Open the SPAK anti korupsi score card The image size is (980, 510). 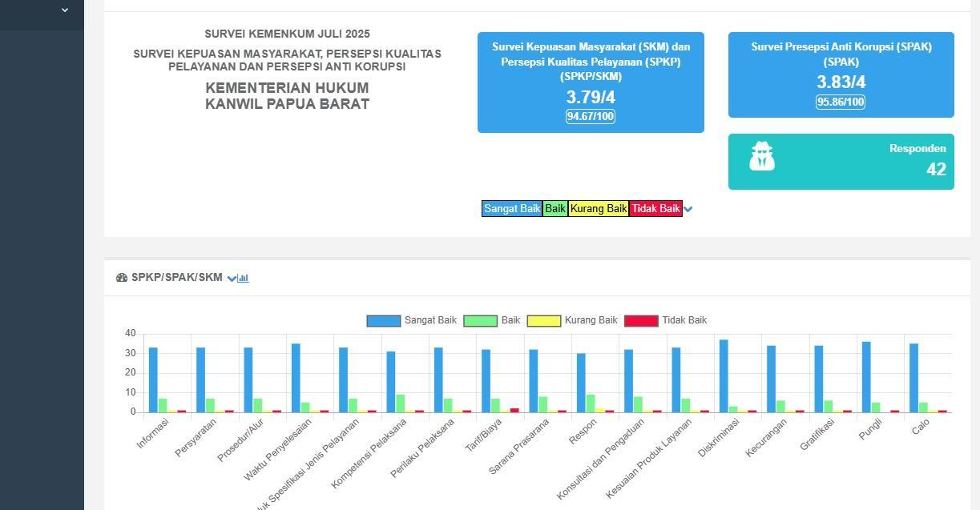(x=841, y=74)
